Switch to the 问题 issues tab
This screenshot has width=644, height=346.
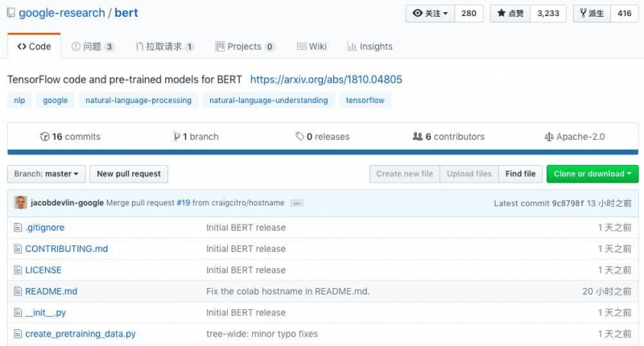93,47
